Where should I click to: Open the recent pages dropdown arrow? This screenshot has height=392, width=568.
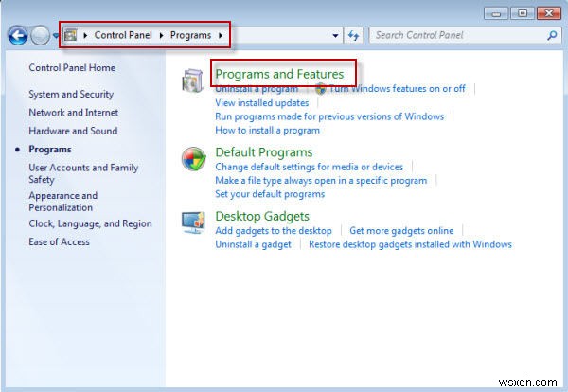56,35
